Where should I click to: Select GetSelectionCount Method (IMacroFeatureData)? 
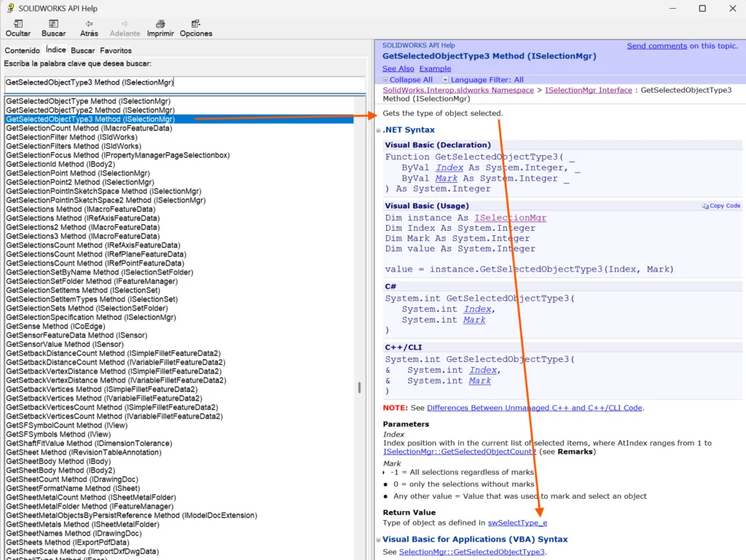(89, 128)
